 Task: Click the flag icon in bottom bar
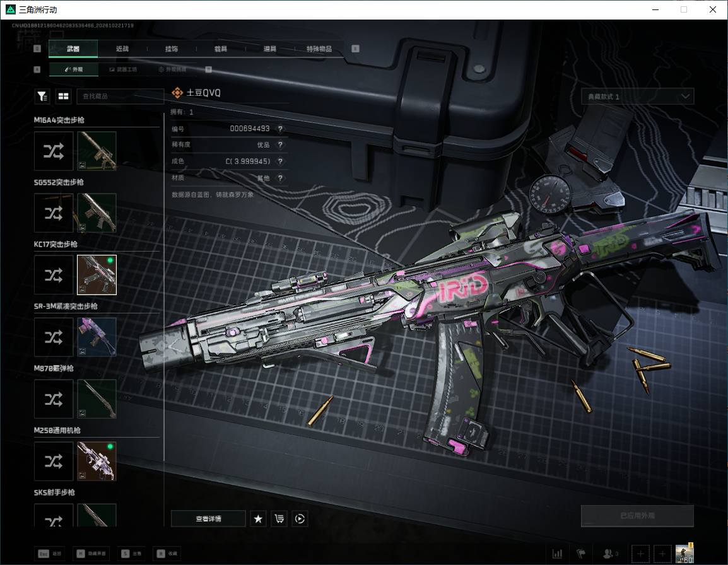click(x=581, y=554)
